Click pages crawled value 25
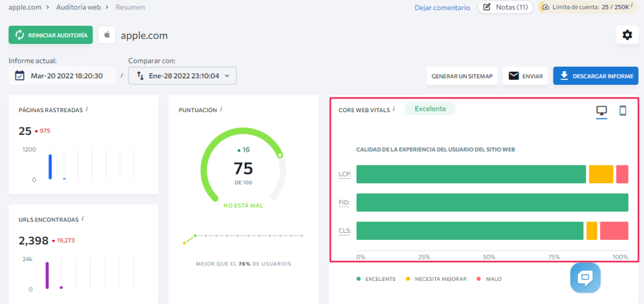The width and height of the screenshot is (644, 304). tap(25, 131)
